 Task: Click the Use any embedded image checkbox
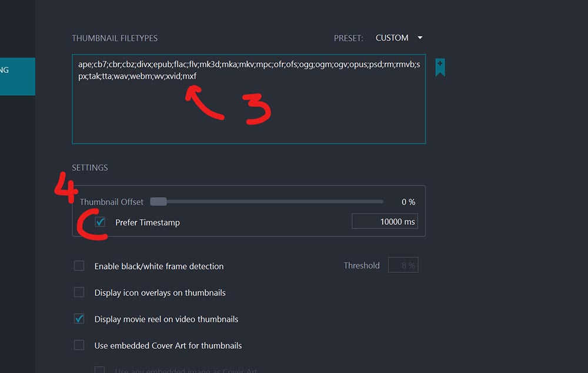(x=100, y=370)
